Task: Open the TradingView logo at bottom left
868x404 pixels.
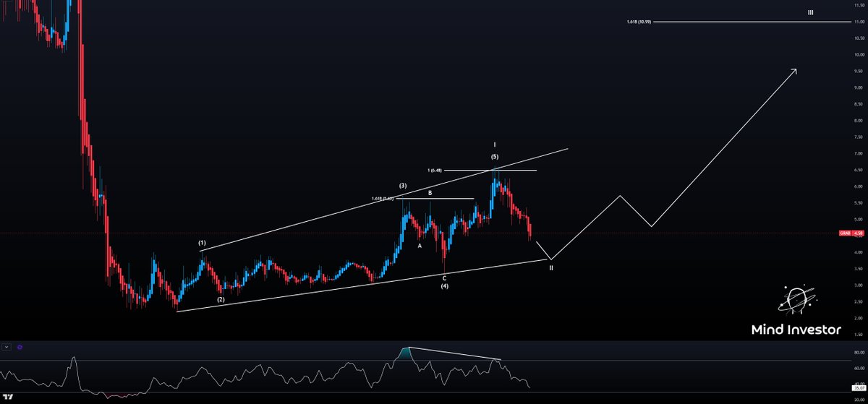Action: point(9,397)
